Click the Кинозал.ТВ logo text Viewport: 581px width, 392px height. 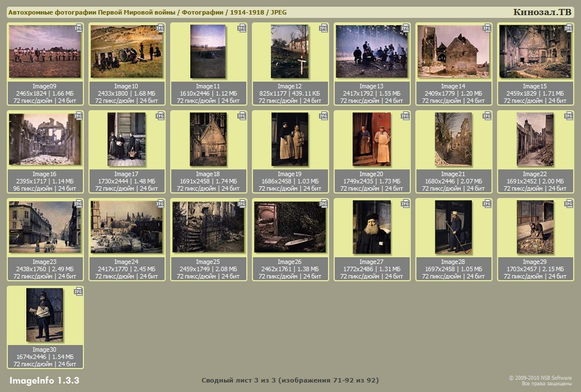[x=542, y=12]
